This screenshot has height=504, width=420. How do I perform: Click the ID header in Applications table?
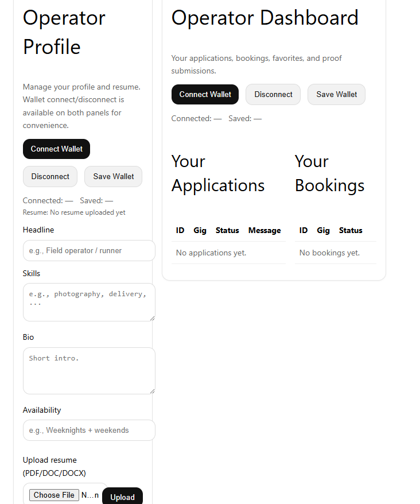[180, 230]
